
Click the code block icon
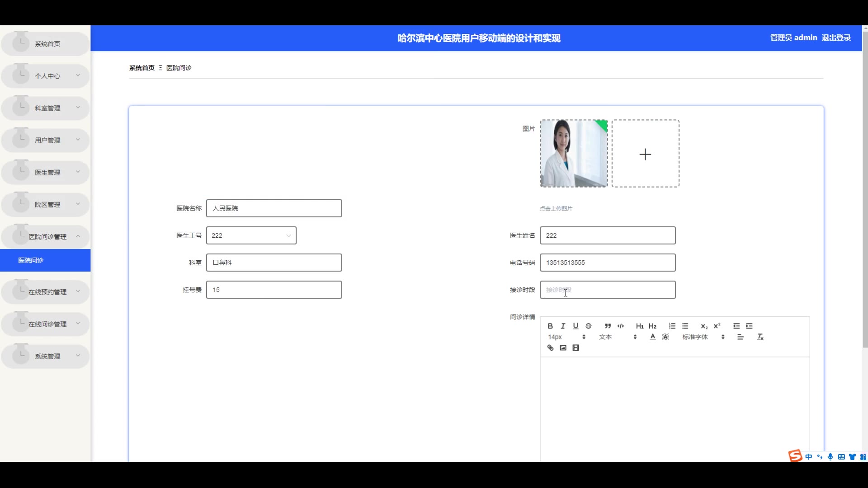pos(621,326)
